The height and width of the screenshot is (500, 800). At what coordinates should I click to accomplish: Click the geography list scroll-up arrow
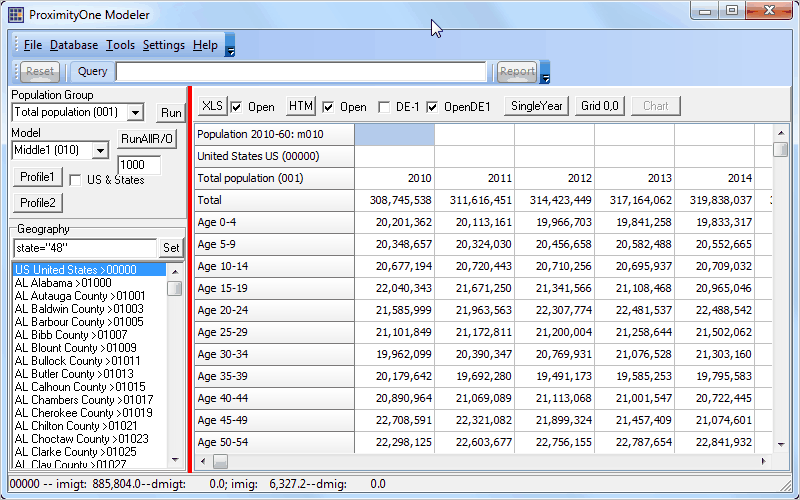tap(175, 271)
